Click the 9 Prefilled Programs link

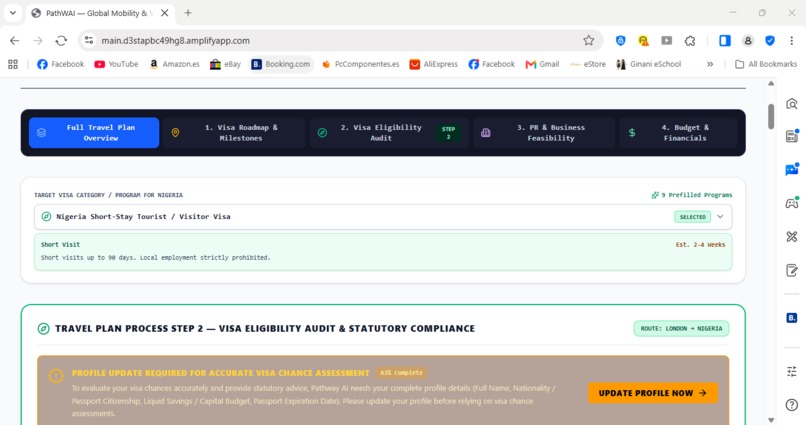coord(691,195)
